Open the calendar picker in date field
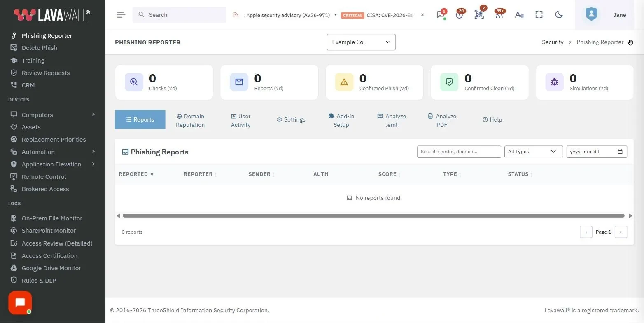Viewport: 644px width, 323px height. (620, 152)
